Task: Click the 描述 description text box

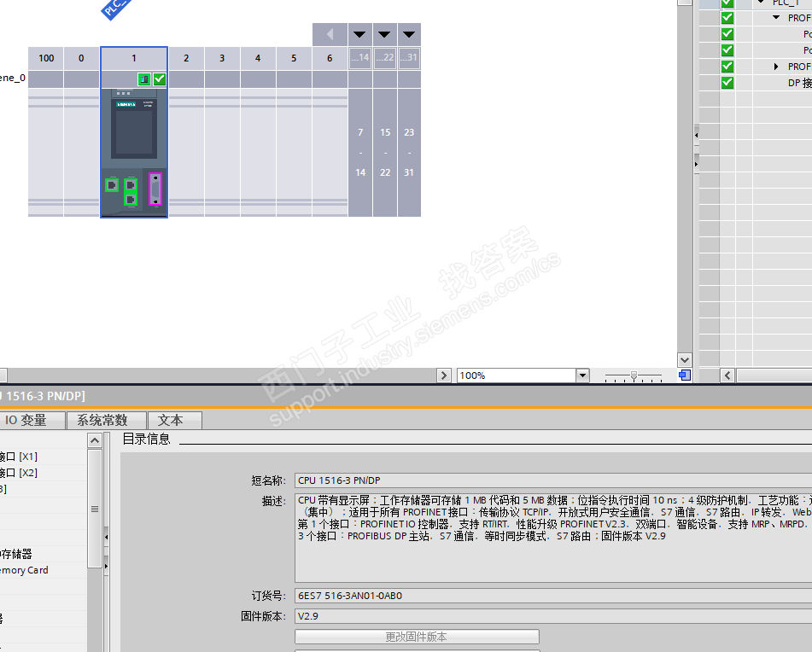Action: tap(553, 538)
